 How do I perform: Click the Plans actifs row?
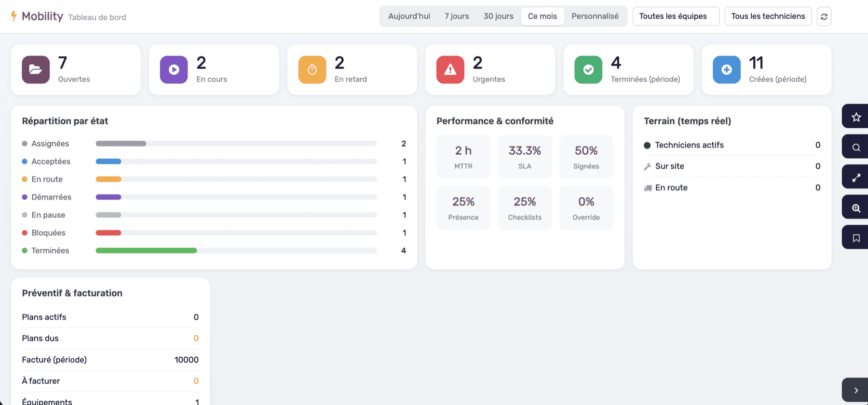tap(110, 317)
